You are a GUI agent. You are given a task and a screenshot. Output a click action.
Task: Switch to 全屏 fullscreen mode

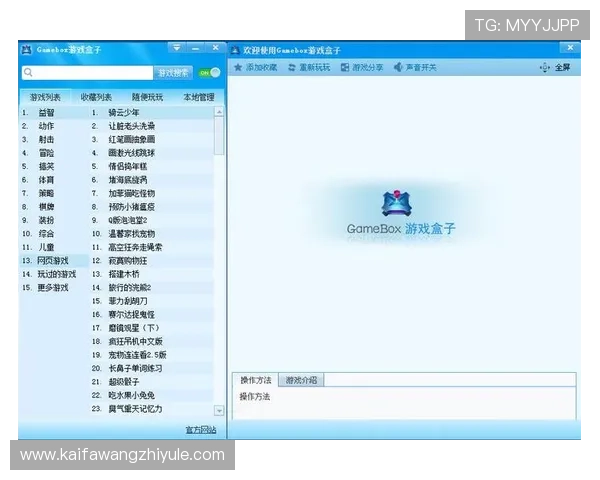555,68
